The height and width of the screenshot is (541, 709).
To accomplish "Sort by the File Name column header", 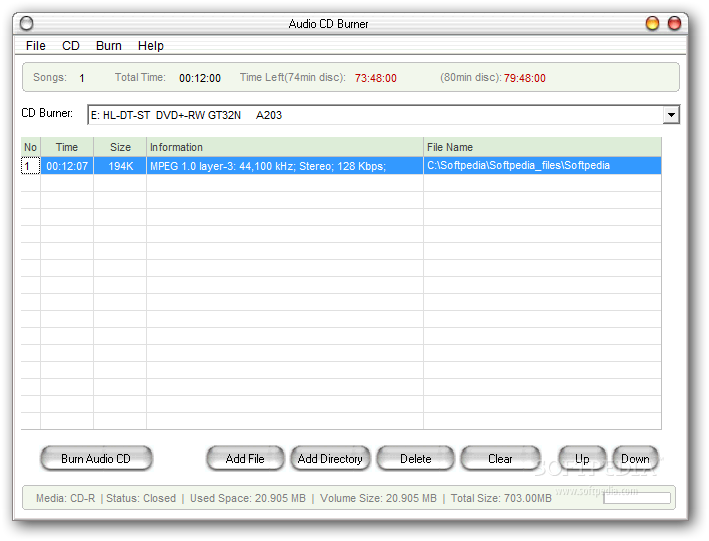I will point(542,147).
